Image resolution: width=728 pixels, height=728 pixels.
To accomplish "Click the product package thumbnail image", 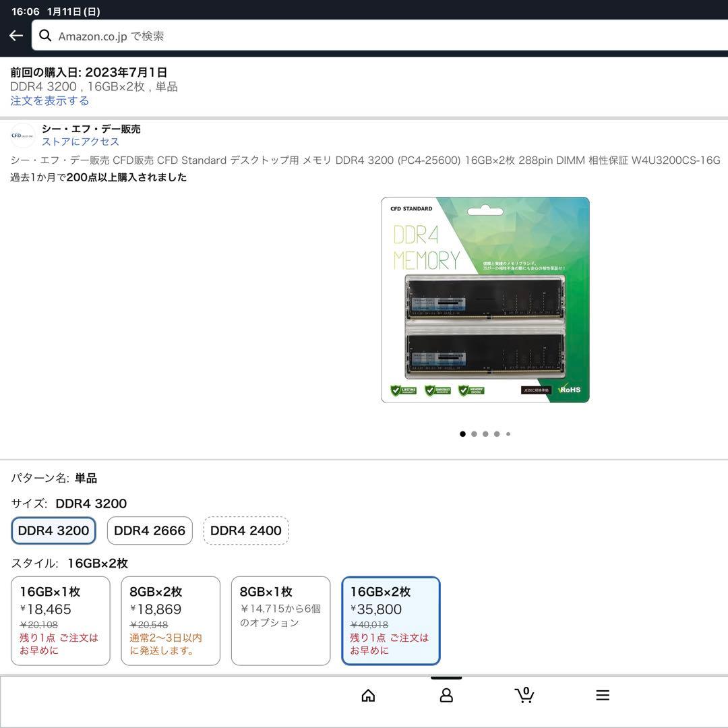I will [x=485, y=299].
